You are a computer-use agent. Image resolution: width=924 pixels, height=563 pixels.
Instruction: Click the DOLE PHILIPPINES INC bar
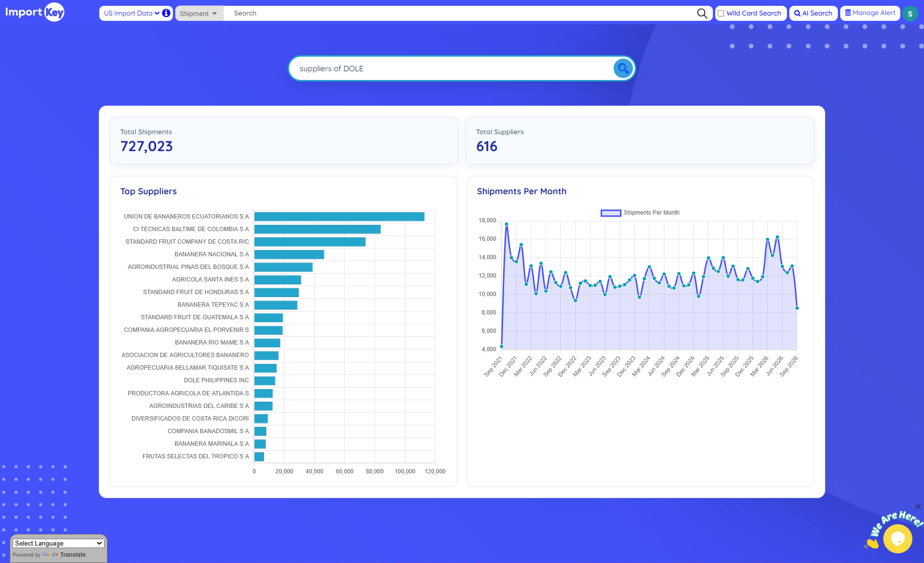[x=264, y=380]
